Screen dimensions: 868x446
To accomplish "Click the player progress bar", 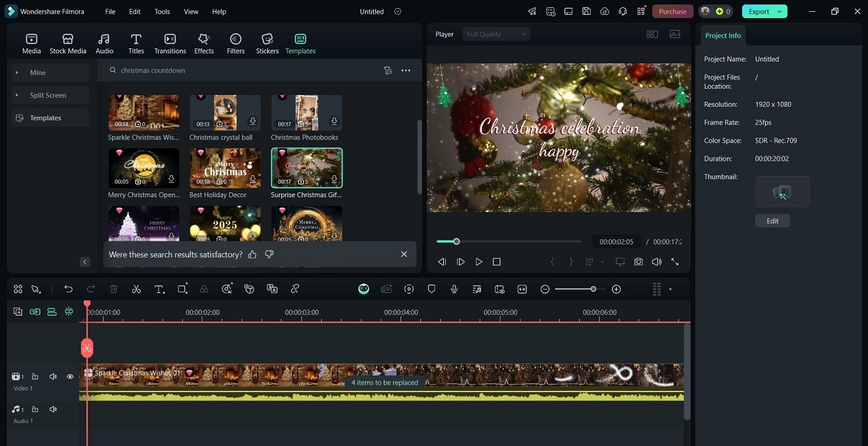I will coord(509,241).
